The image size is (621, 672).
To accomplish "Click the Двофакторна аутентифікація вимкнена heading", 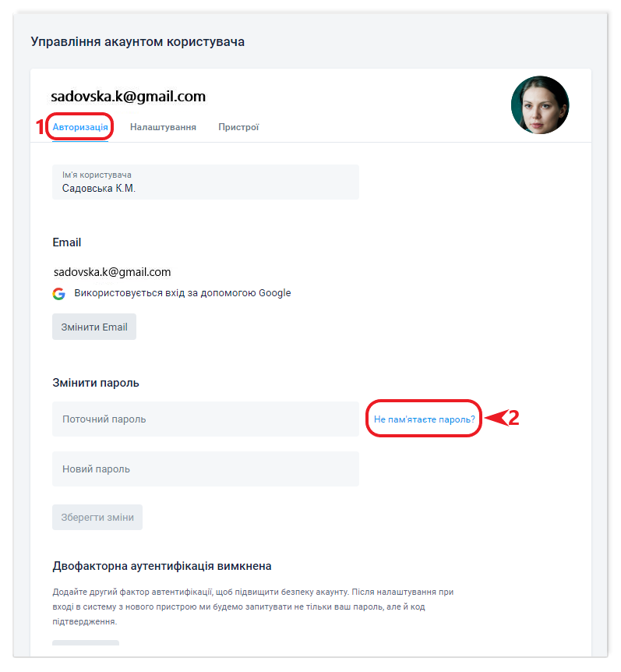I will [162, 566].
